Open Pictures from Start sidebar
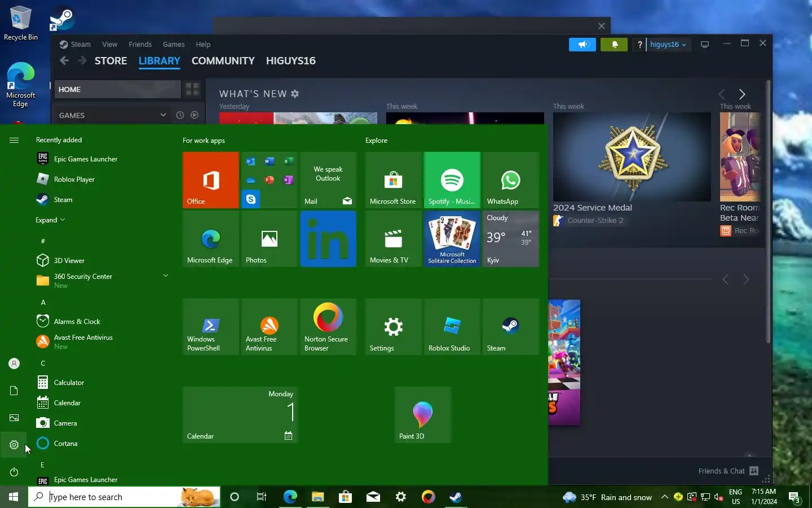 (14, 418)
